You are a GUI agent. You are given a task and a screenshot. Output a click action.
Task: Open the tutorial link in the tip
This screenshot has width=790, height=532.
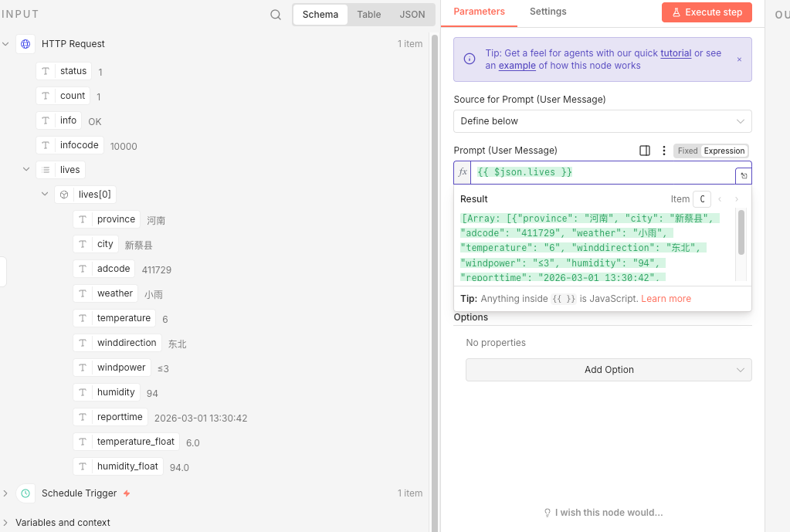tap(676, 53)
